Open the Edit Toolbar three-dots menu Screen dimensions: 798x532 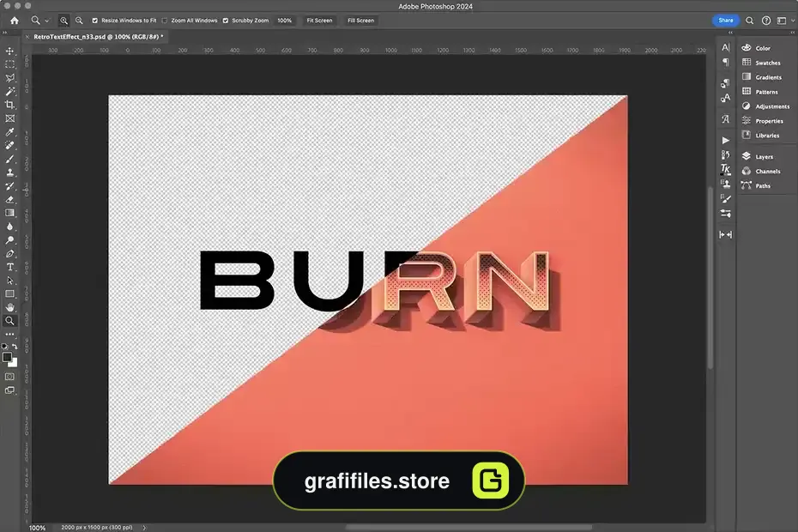pos(9,335)
